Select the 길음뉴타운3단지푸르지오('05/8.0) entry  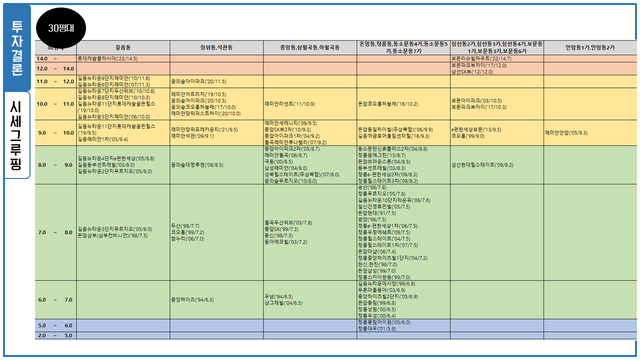click(115, 229)
